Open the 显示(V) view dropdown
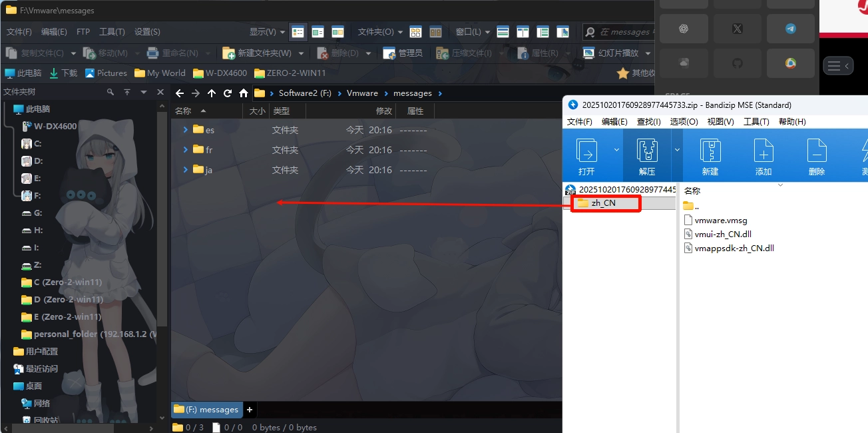This screenshot has height=433, width=868. coord(267,31)
